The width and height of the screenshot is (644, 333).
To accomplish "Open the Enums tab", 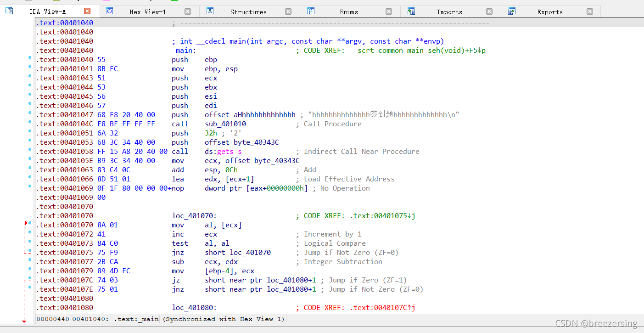I will (x=349, y=12).
